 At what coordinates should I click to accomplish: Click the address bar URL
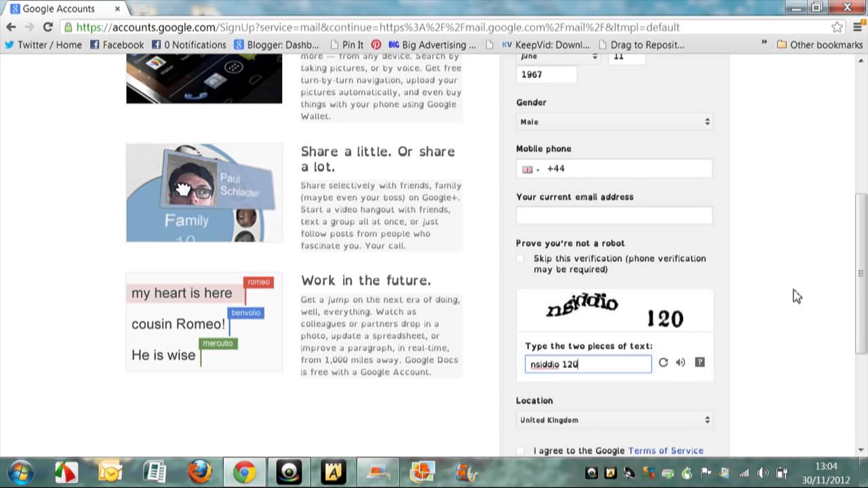point(378,27)
